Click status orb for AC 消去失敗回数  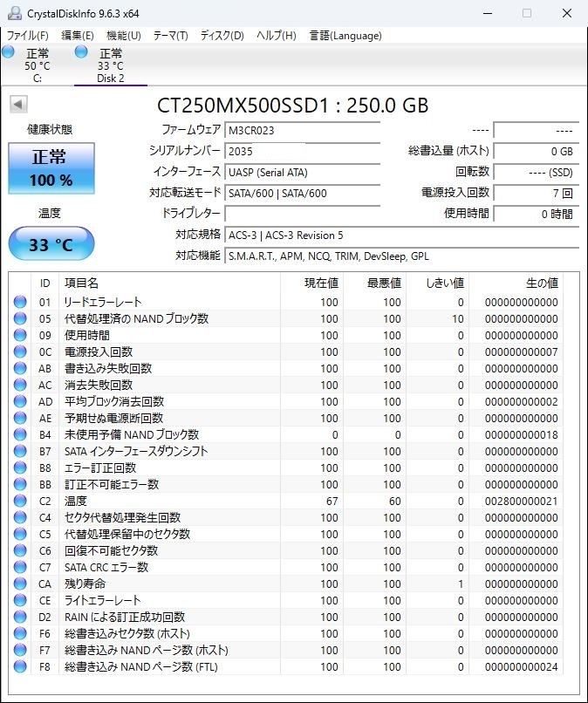pyautogui.click(x=20, y=385)
